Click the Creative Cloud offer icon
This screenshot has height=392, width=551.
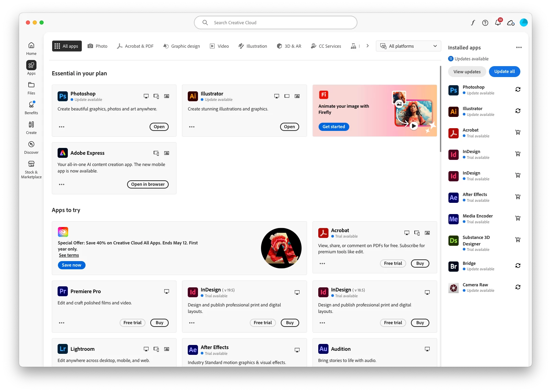click(x=63, y=232)
